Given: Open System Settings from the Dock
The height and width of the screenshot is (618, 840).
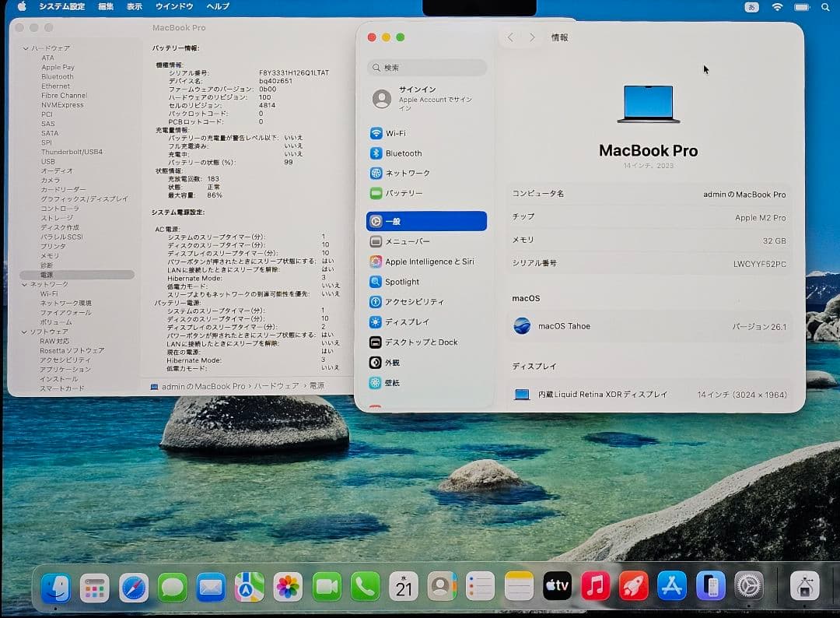Looking at the screenshot, I should (748, 586).
